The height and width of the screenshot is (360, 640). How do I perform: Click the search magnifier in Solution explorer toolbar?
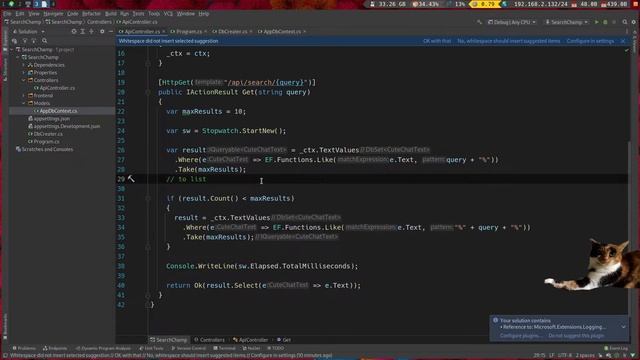tap(44, 41)
